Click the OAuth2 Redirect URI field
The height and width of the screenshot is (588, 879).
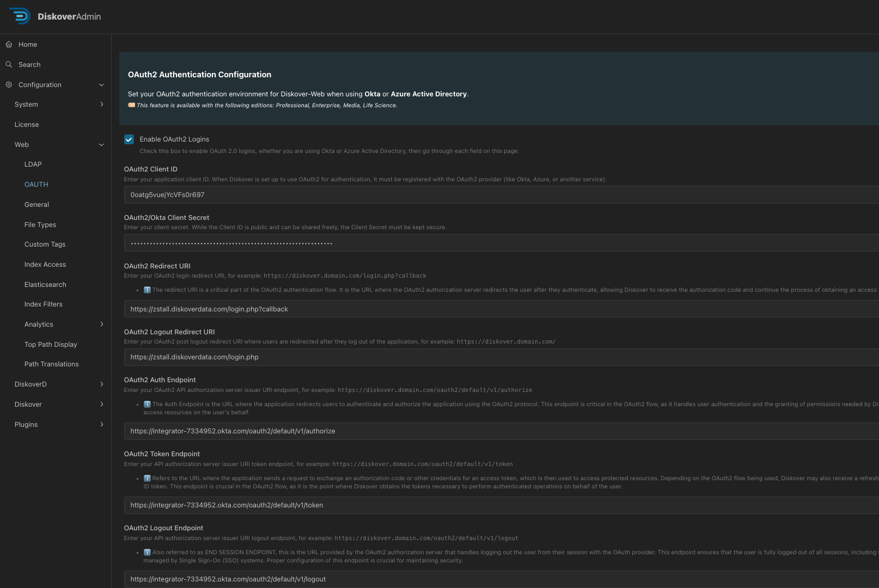pyautogui.click(x=501, y=309)
